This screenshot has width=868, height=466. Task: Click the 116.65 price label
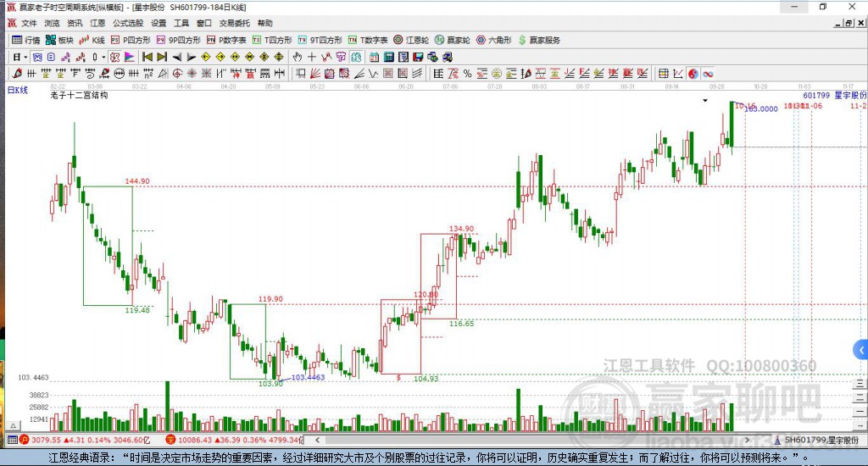(461, 323)
